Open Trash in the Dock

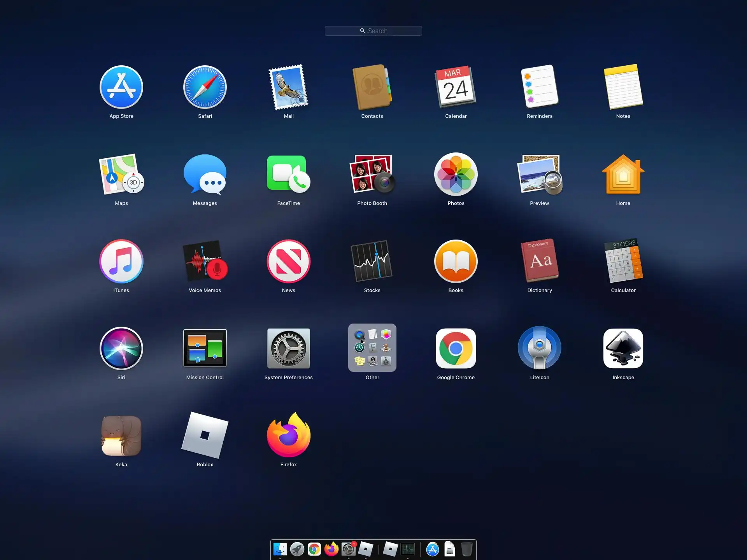pos(466,549)
